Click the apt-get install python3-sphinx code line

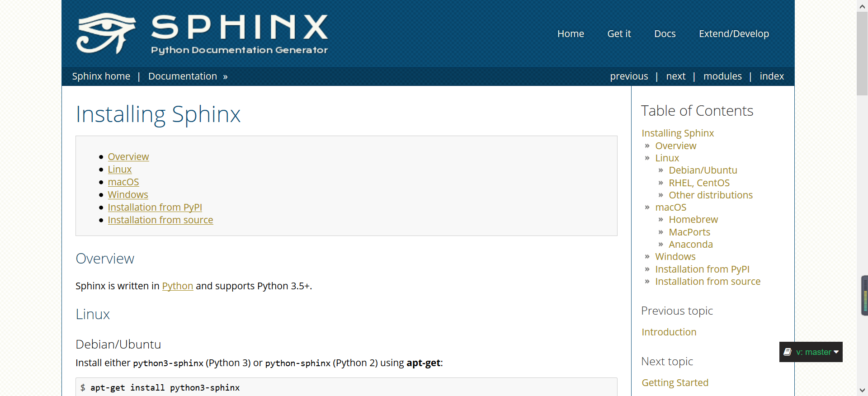(165, 388)
